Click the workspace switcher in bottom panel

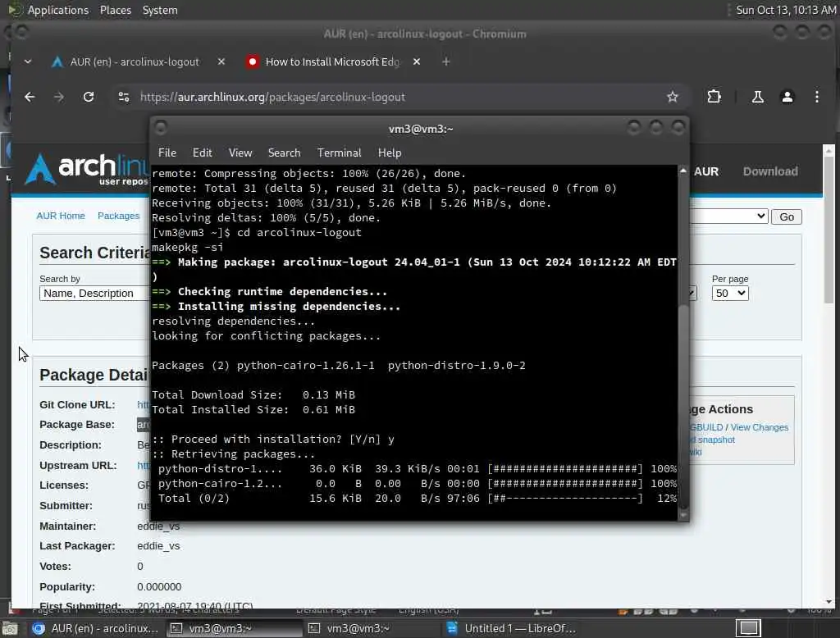point(748,628)
